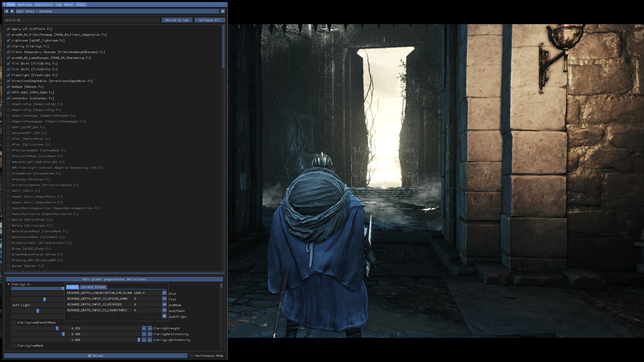Viewport: 644px width, 362px height.
Task: Remove the RESHADE_DEPTH_INPUT_IS_LOGARITHMIC definition
Action: point(164,310)
